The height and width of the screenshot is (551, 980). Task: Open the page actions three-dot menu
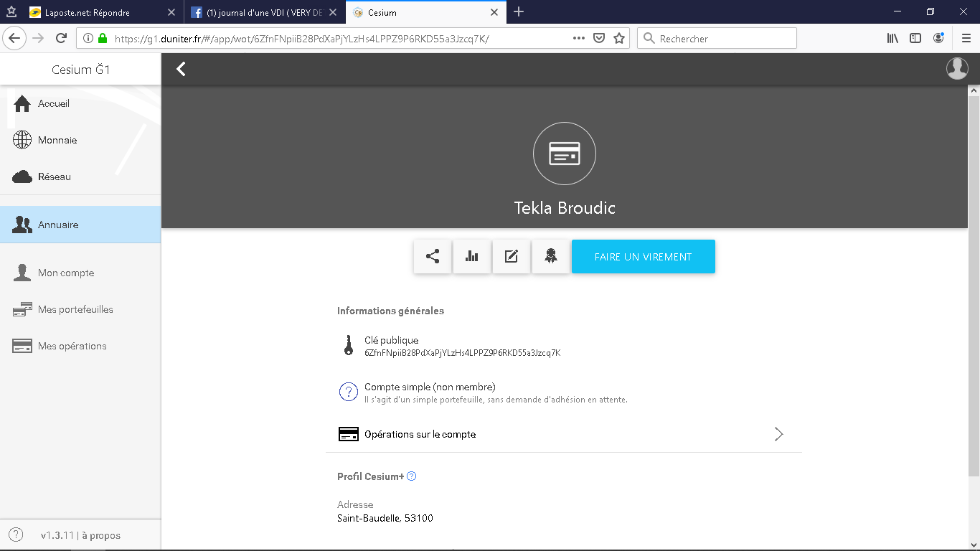(579, 39)
